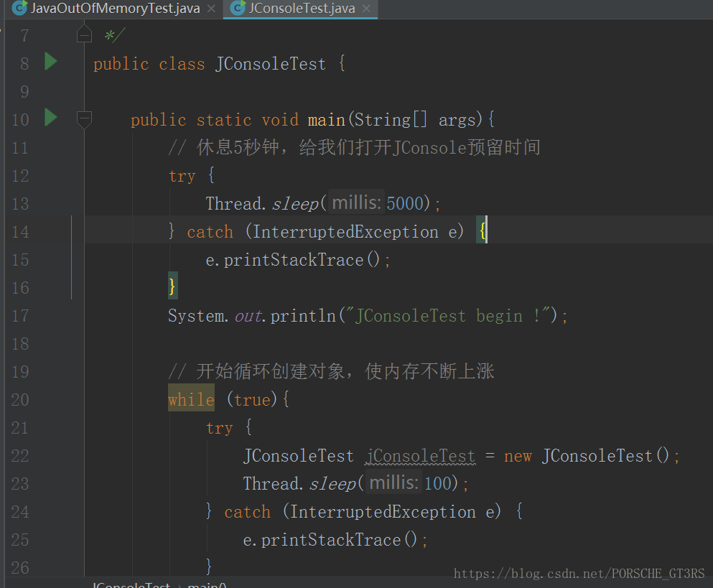Click the sleep call on line 13
713x588 pixels.
point(295,204)
